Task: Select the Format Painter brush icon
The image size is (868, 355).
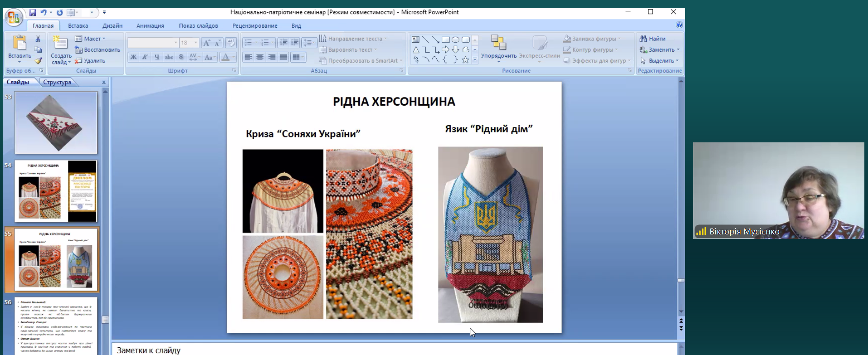Action: click(x=38, y=61)
